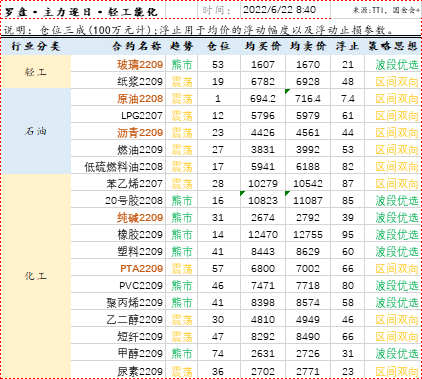Click the 乙二醇2209 contract cell

(118, 319)
